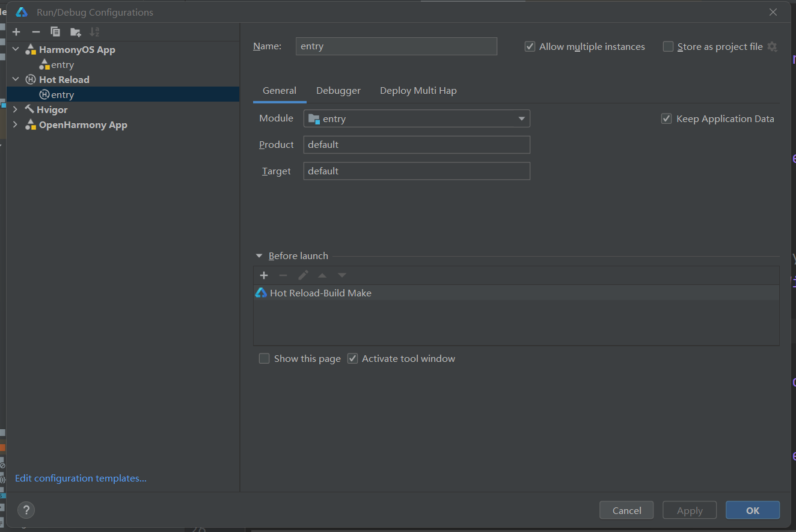
Task: Switch to the General tab
Action: pyautogui.click(x=280, y=91)
